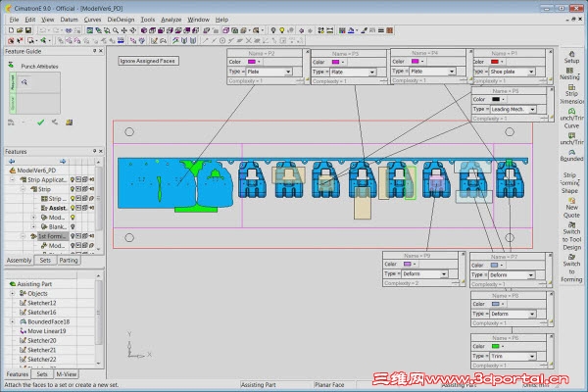The width and height of the screenshot is (588, 392).
Task: Click the yellow light bulb toolbar icon
Action: pyautogui.click(x=282, y=30)
